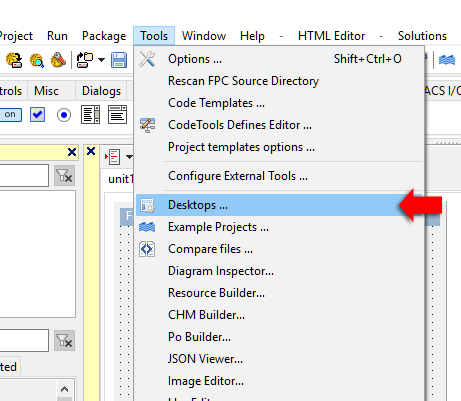Choose Configure External Tools ...
Image resolution: width=461 pixels, height=401 pixels.
click(x=279, y=176)
